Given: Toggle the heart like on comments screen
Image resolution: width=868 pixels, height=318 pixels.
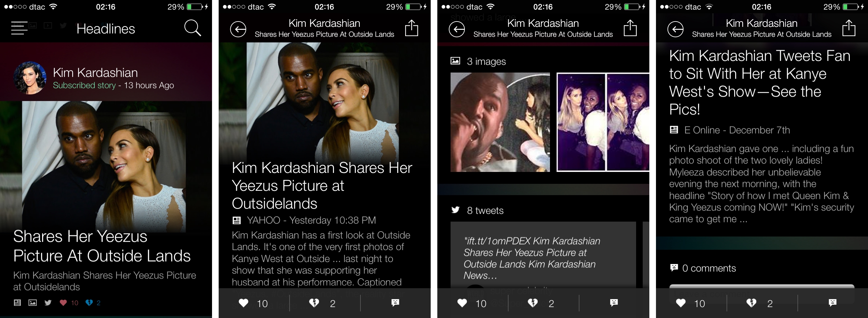Looking at the screenshot, I should (681, 303).
